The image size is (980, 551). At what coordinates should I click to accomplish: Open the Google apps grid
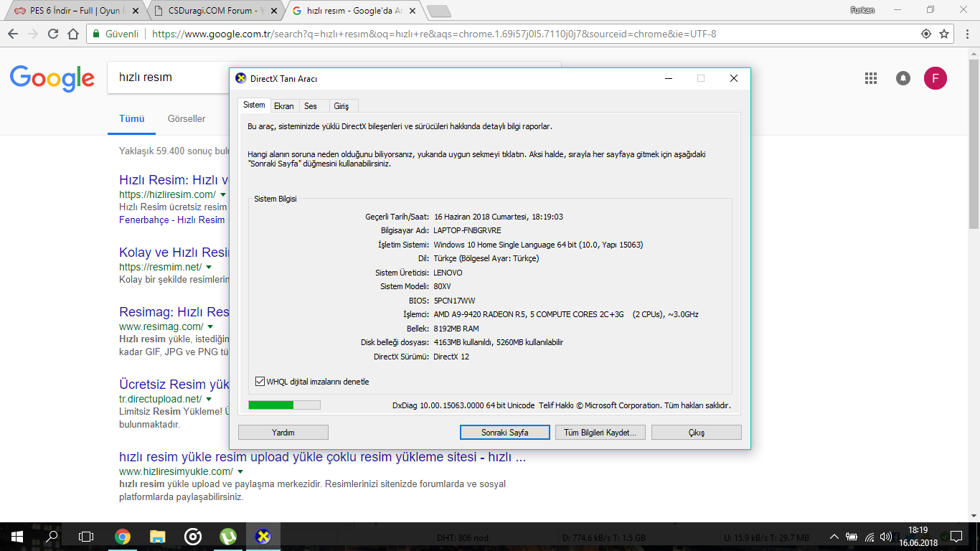[x=871, y=78]
